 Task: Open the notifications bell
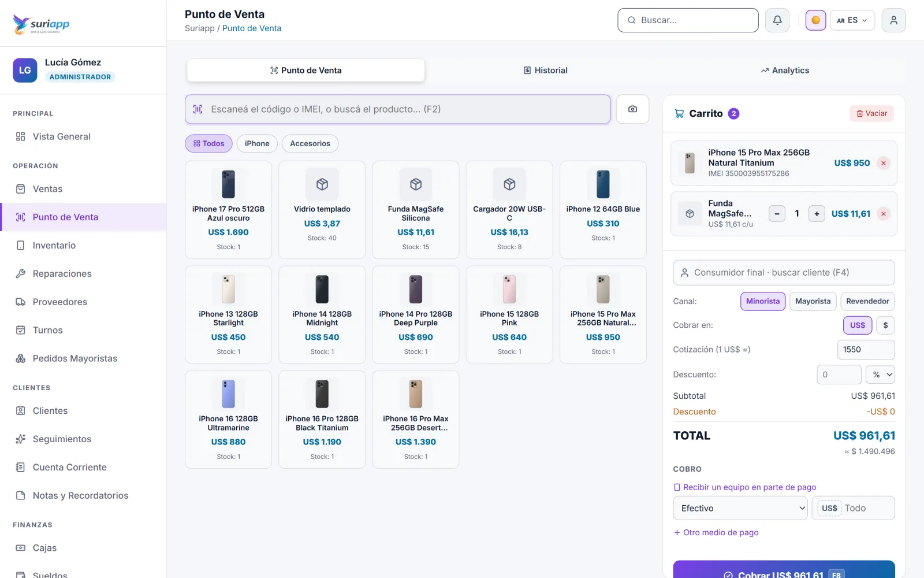(x=777, y=20)
